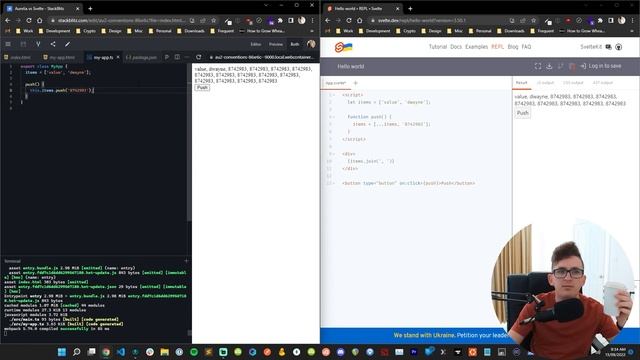Click Log in to save
Screen dimensions: 640x360
click(601, 66)
